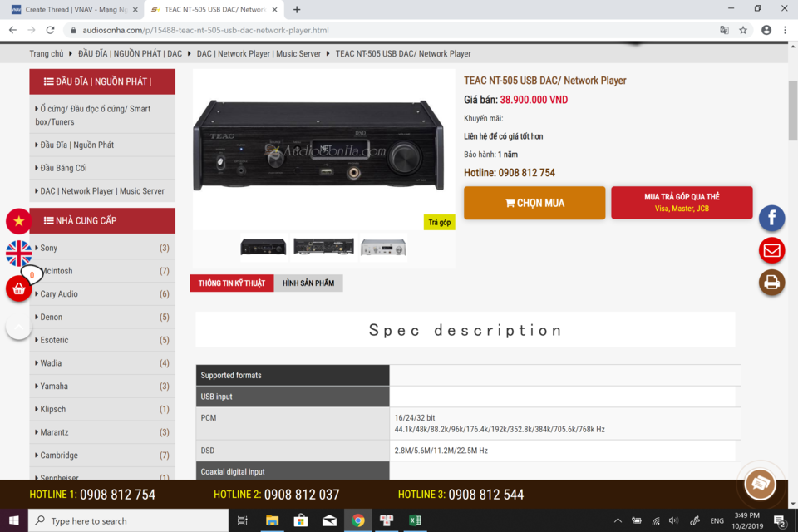Open volume control in system tray
The image size is (798, 532).
click(674, 520)
